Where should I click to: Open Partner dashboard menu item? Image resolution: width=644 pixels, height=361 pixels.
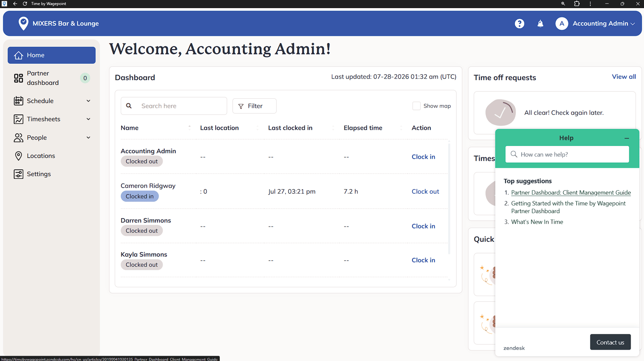coord(52,78)
